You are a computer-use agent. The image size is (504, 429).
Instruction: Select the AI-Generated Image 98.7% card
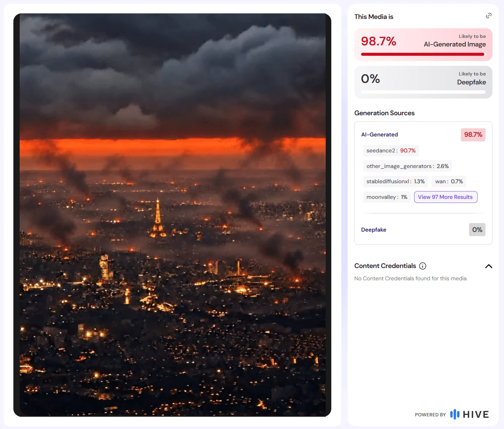pyautogui.click(x=423, y=45)
